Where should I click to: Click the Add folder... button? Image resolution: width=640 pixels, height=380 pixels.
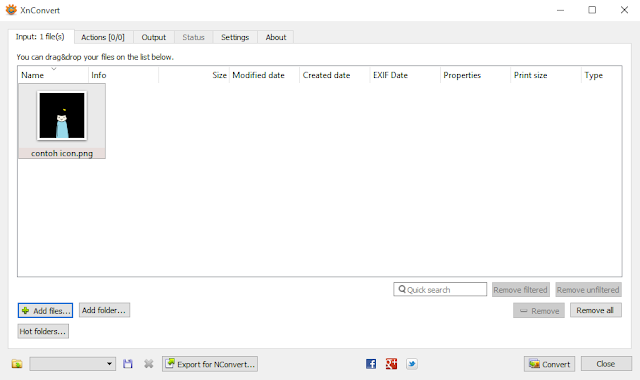[x=104, y=310]
